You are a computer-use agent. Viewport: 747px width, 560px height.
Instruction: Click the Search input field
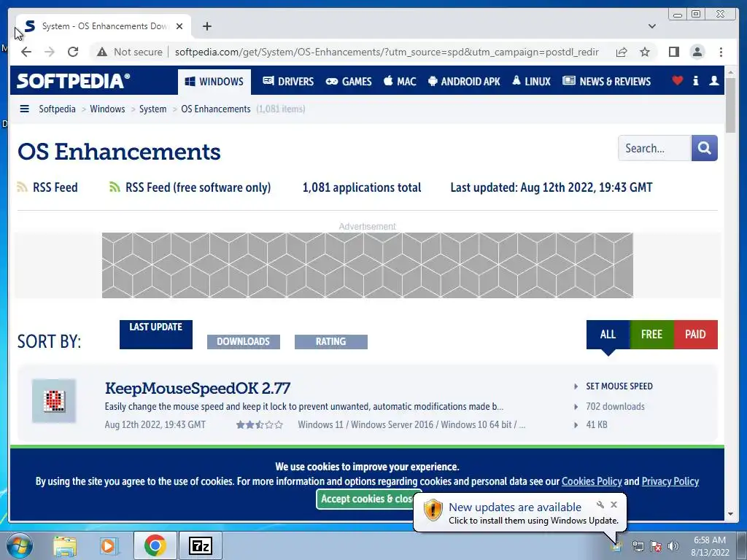[x=654, y=148]
